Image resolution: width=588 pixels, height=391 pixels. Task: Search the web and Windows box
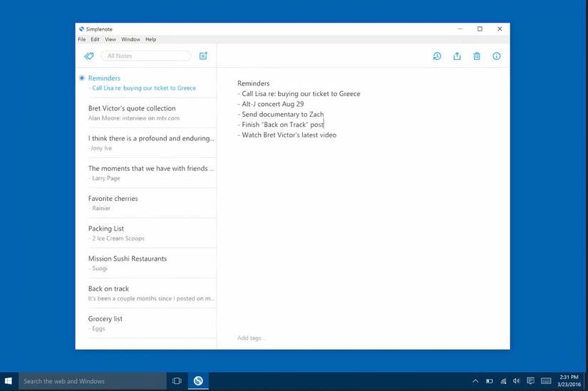92,381
